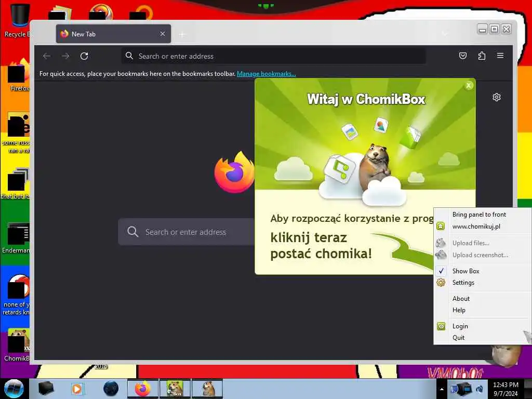The height and width of the screenshot is (399, 532).
Task: Click the Show desktop button at taskbar end
Action: [528, 389]
